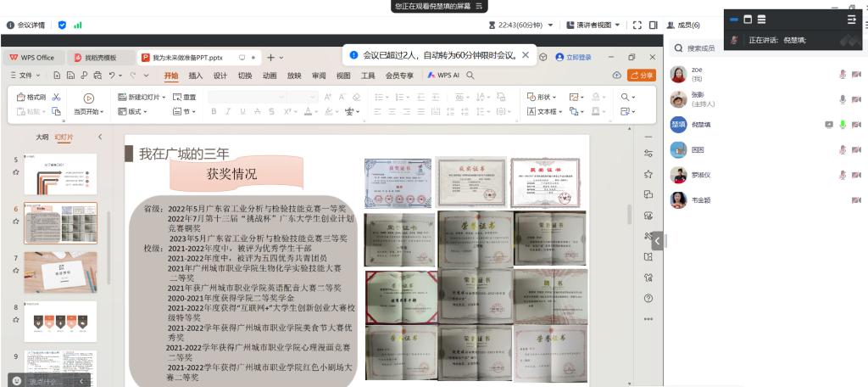Click the settings sliders icon in WPS sidebar
Viewport: 868px width, 387px height.
[648, 154]
